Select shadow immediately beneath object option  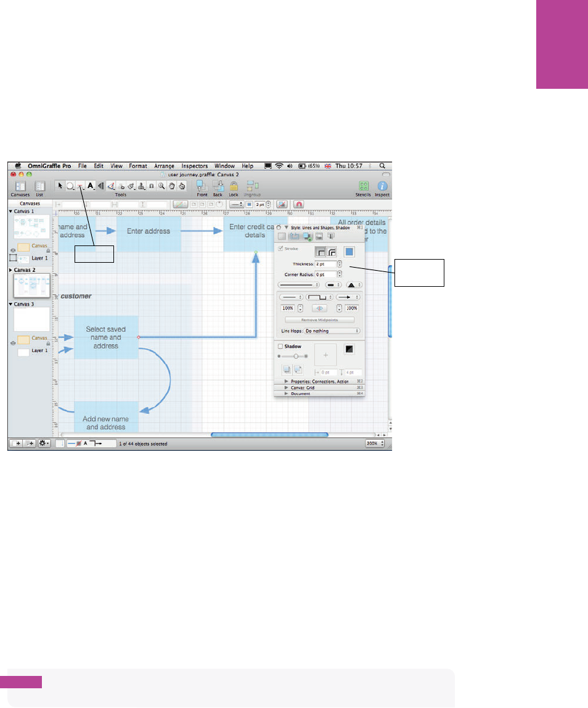(287, 370)
